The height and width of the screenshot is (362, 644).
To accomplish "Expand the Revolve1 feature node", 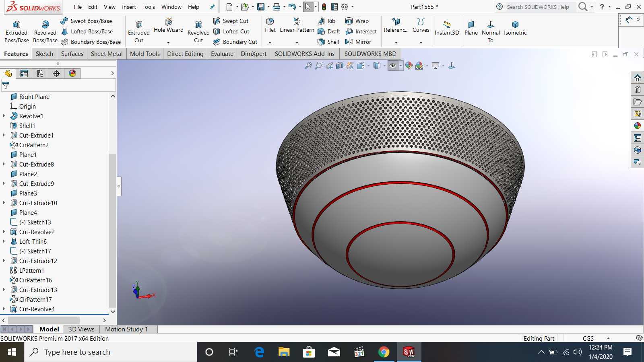I will [x=4, y=116].
